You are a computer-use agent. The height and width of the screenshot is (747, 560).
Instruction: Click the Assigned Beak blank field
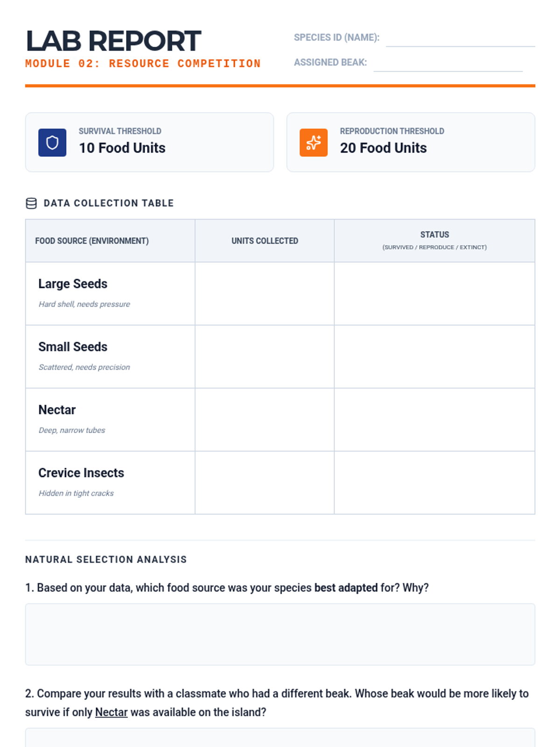448,63
